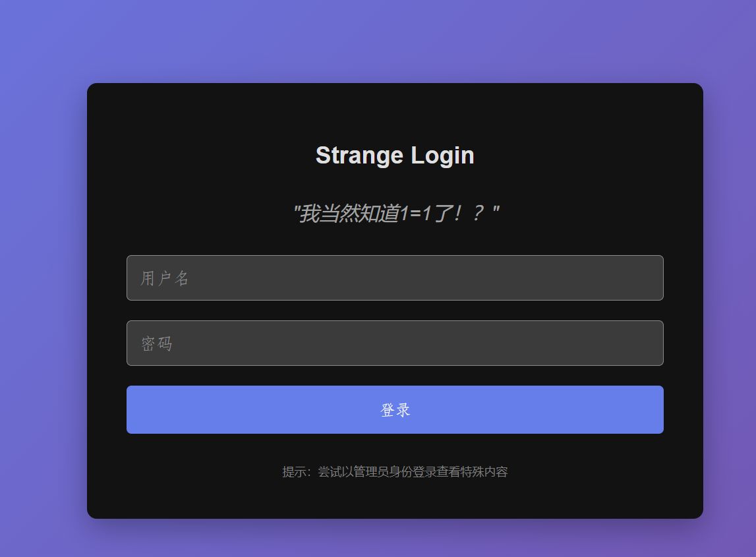Click the Strange Login title
The height and width of the screenshot is (557, 756).
tap(395, 155)
